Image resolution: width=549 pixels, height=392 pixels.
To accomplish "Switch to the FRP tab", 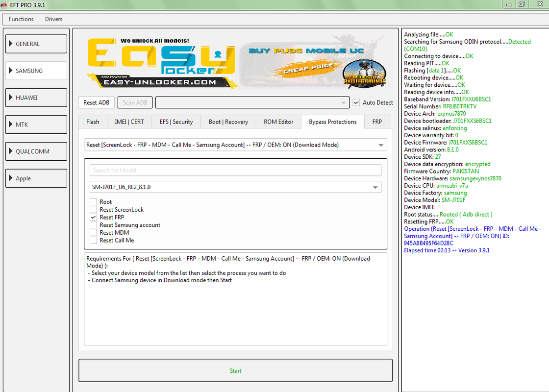I will (x=377, y=122).
